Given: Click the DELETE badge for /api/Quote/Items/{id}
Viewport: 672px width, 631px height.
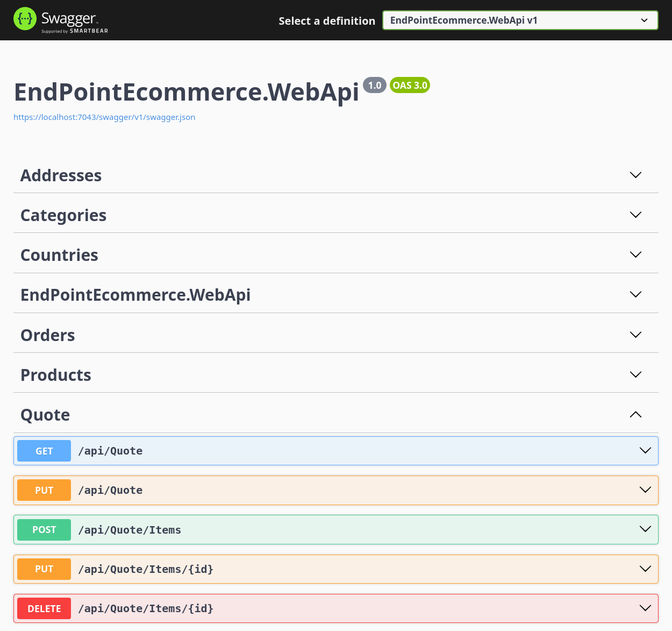Looking at the screenshot, I should click(x=44, y=608).
